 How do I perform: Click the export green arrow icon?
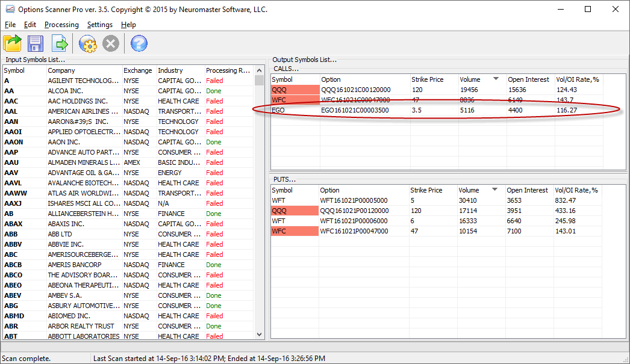60,43
